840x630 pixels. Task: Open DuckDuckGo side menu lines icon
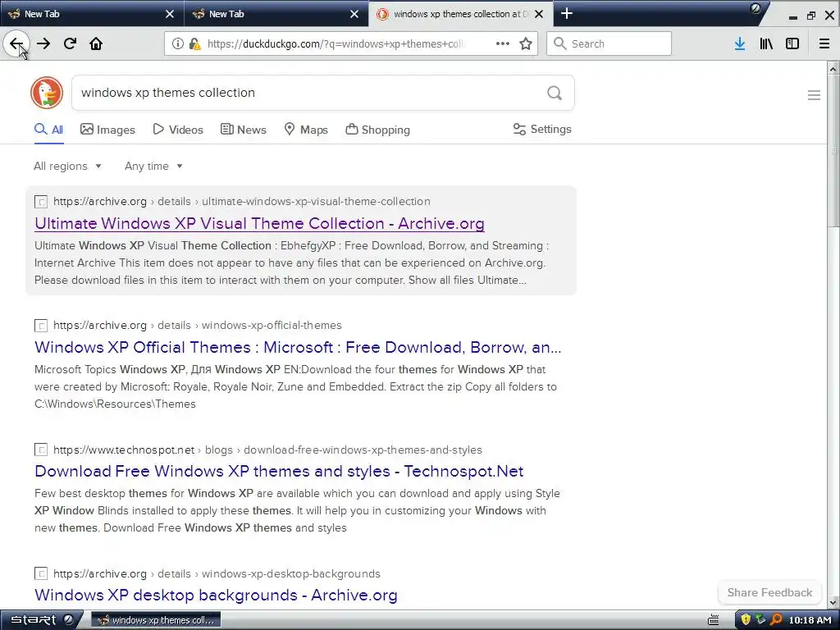[x=814, y=95]
